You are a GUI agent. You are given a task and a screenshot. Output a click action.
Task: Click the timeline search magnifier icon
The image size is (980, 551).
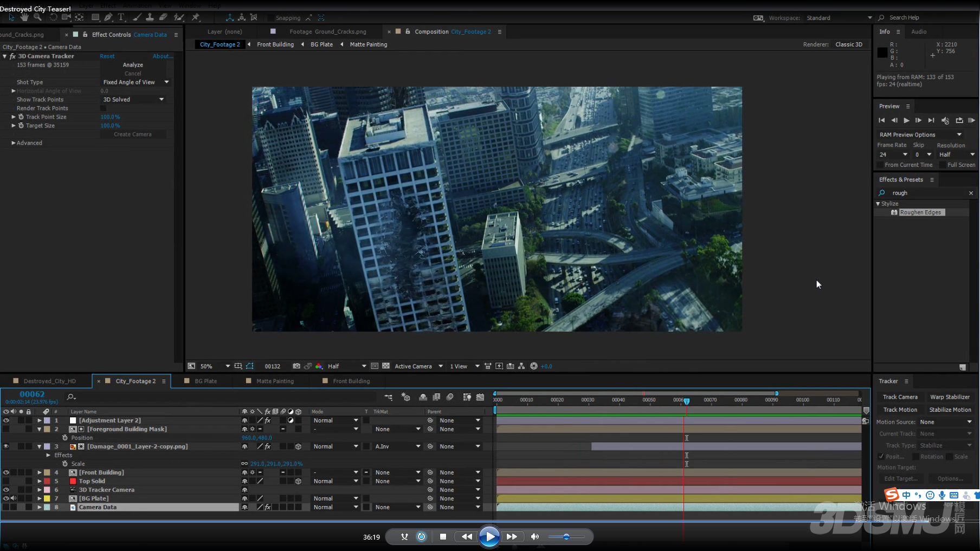coord(71,397)
